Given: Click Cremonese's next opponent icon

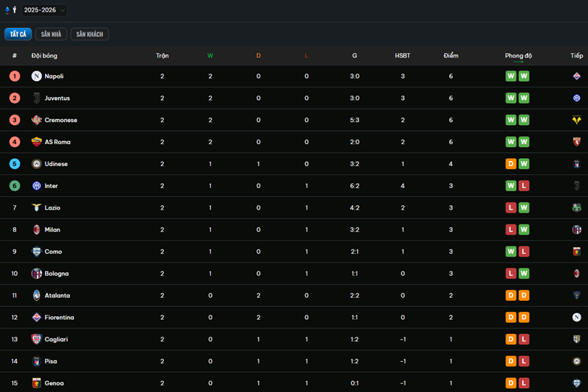Looking at the screenshot, I should [x=576, y=120].
